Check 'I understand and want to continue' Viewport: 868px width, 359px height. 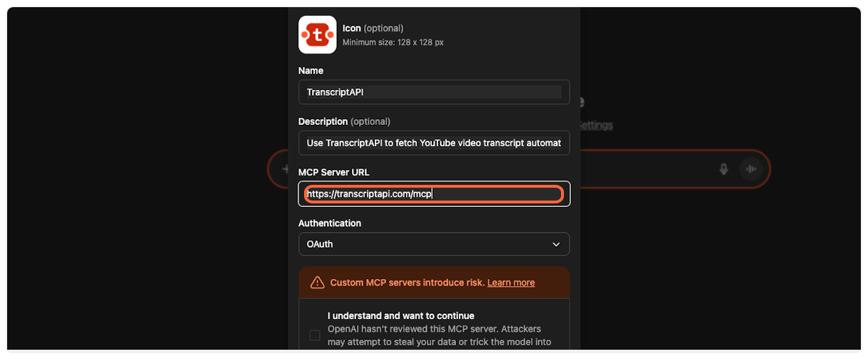click(315, 335)
